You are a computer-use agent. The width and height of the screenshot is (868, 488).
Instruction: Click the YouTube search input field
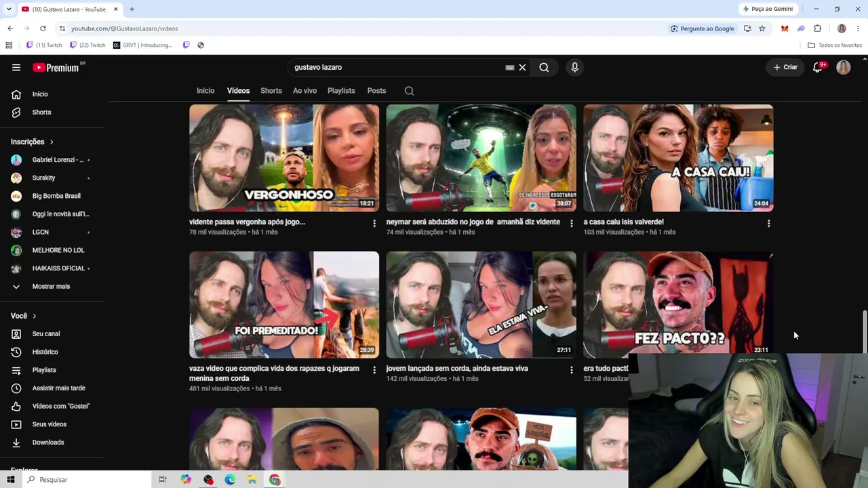(397, 67)
